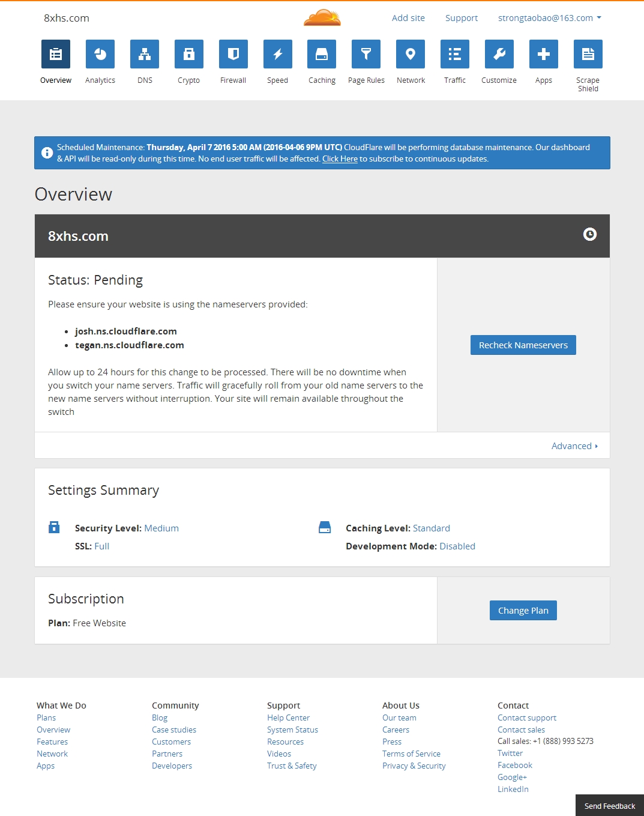Select the Firewall tab label
The width and height of the screenshot is (644, 816).
coord(233,80)
